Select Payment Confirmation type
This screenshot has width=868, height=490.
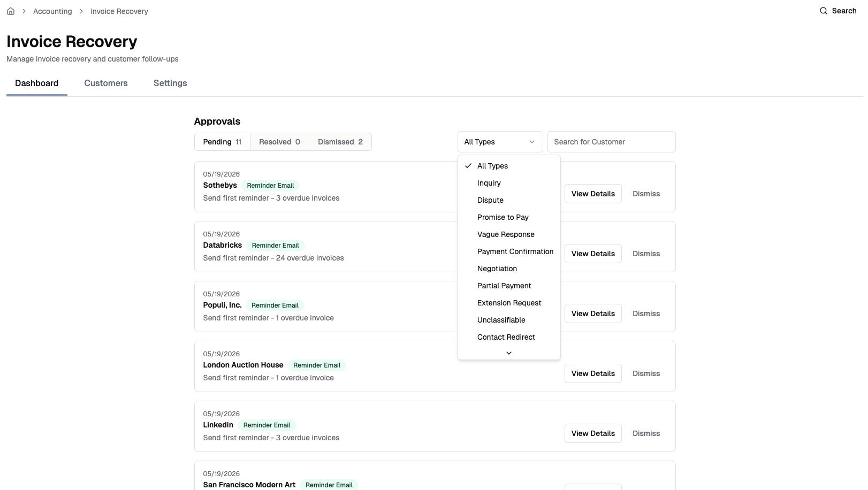pyautogui.click(x=509, y=251)
